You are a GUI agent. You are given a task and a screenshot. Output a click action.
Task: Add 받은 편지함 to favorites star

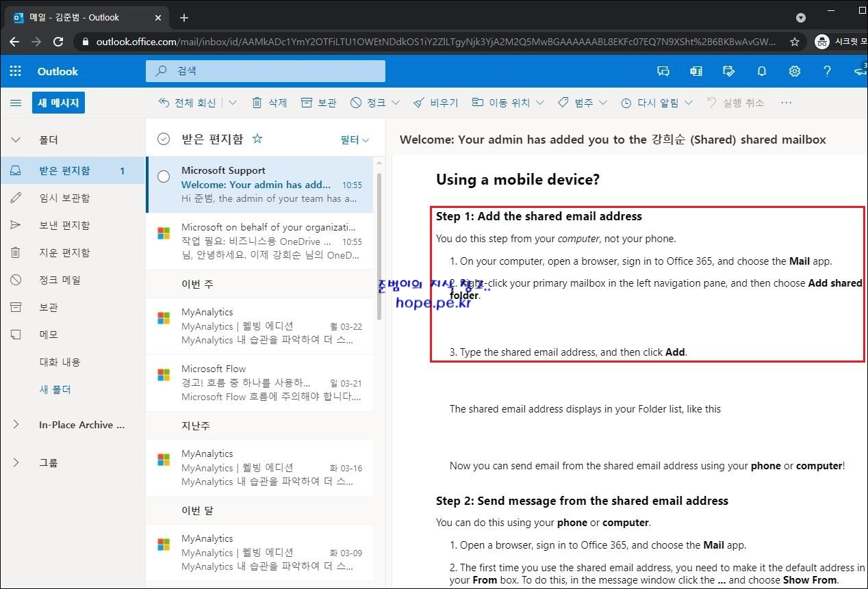click(257, 138)
